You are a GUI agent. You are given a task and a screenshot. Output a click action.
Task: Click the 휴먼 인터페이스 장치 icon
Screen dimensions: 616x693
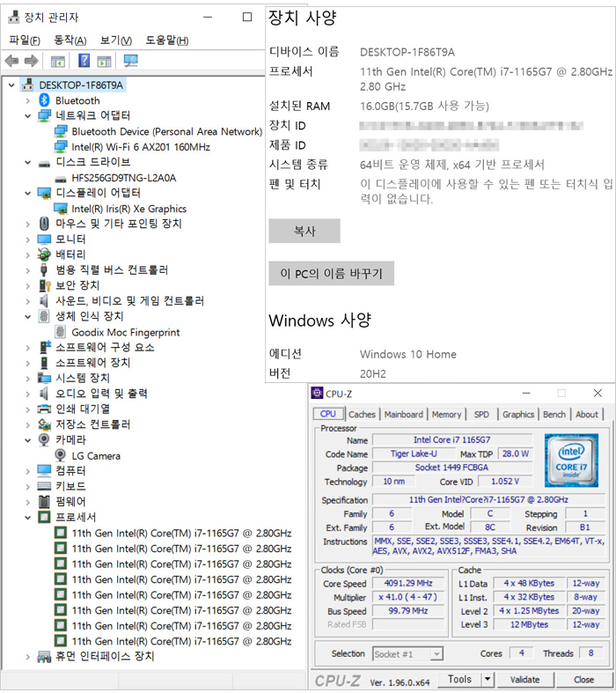click(44, 657)
